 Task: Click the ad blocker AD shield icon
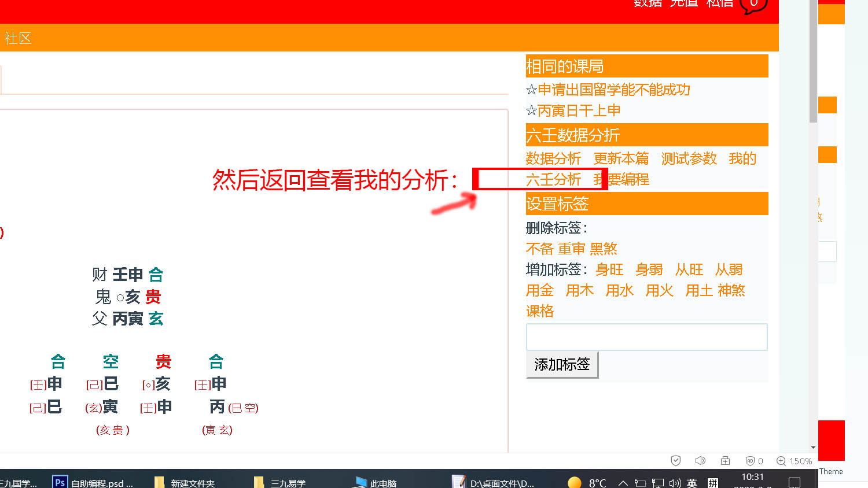[751, 461]
